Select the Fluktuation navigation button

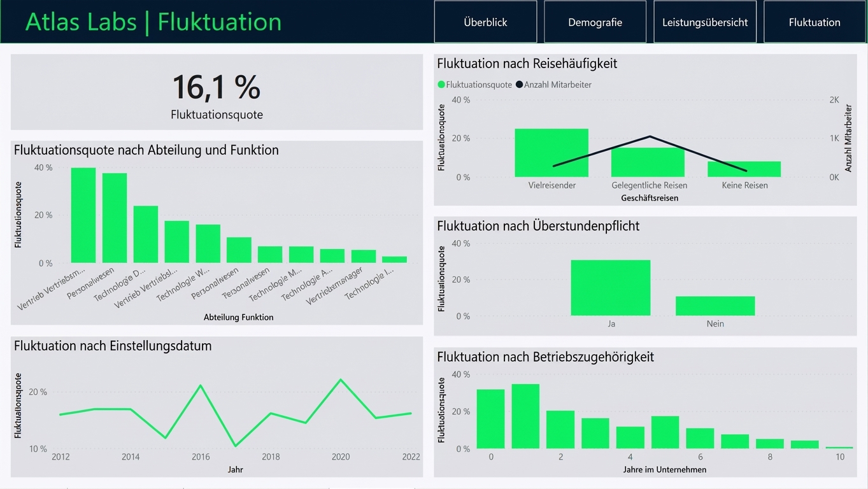(815, 22)
